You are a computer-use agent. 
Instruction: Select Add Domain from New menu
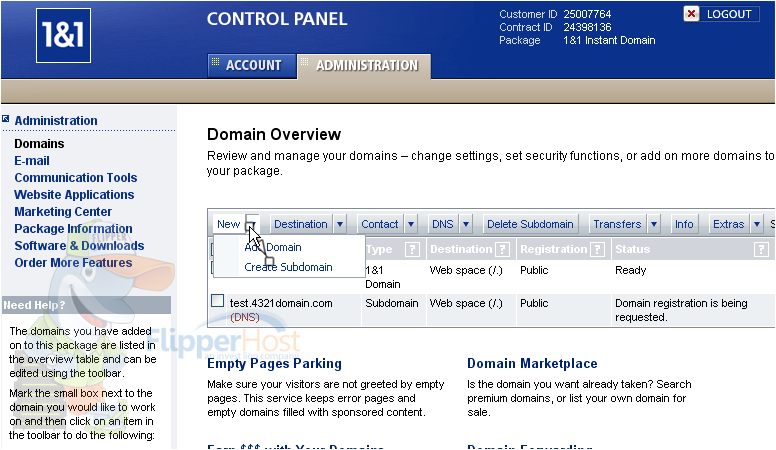[273, 247]
